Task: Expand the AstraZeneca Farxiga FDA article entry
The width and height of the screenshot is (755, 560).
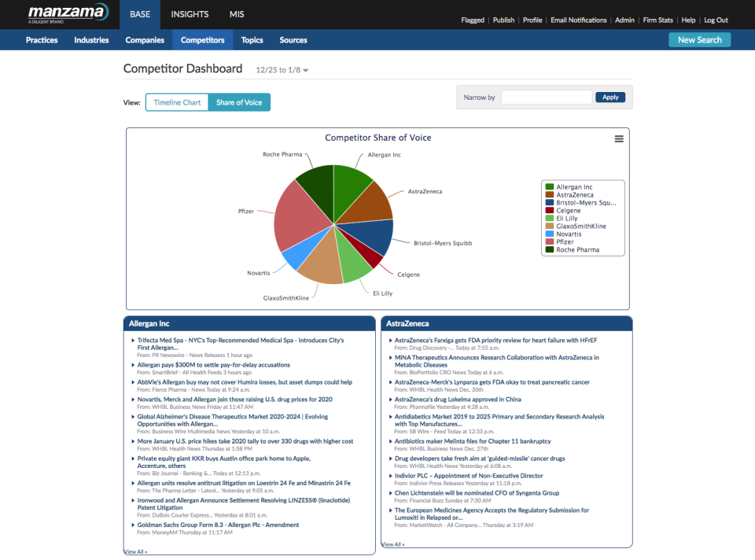Action: [391, 340]
